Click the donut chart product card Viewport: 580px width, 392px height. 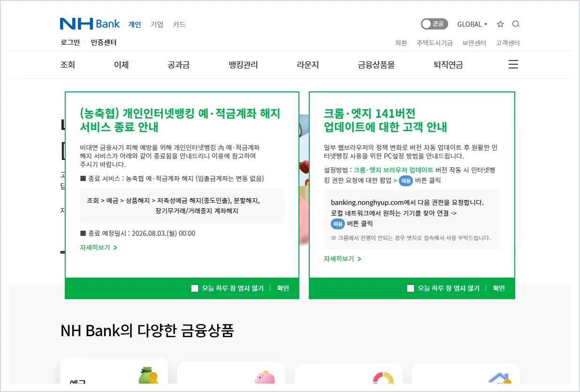(349, 373)
